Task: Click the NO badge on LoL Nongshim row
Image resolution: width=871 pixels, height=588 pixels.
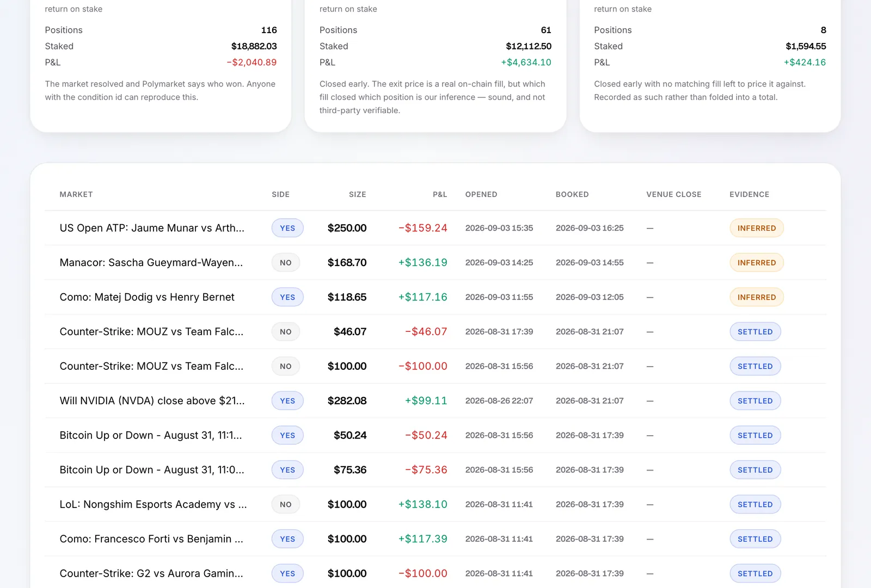Action: [286, 504]
